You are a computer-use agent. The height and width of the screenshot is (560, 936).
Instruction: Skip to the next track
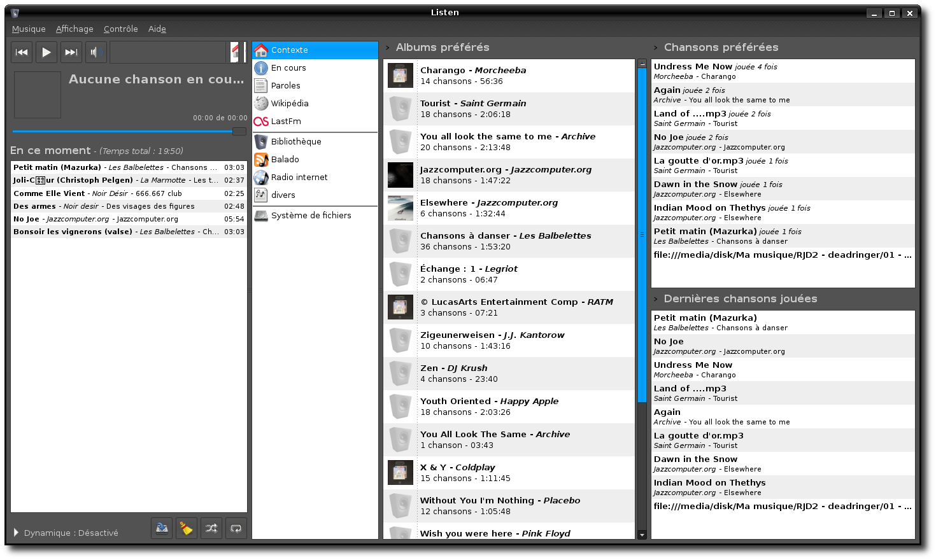pyautogui.click(x=71, y=52)
